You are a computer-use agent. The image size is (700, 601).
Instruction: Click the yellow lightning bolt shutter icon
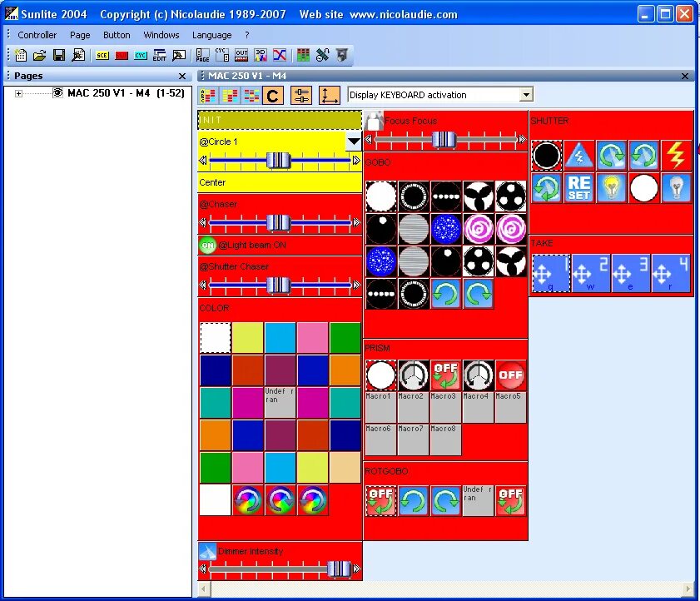pos(676,156)
